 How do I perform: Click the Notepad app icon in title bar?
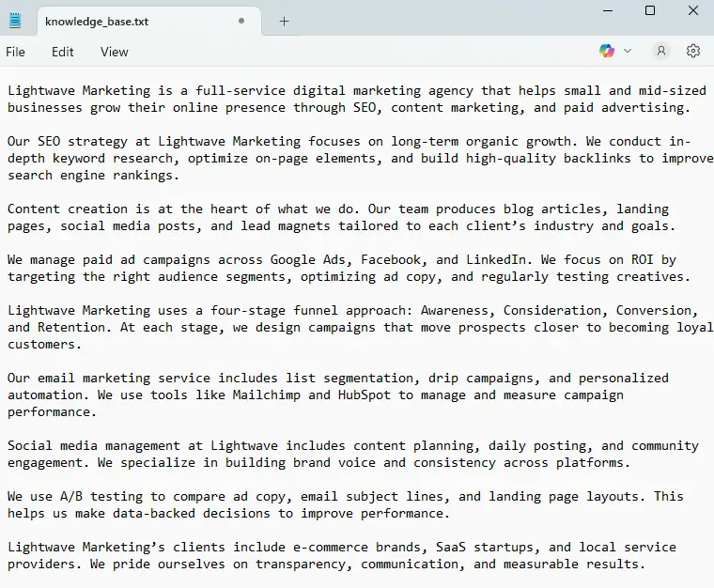[15, 21]
